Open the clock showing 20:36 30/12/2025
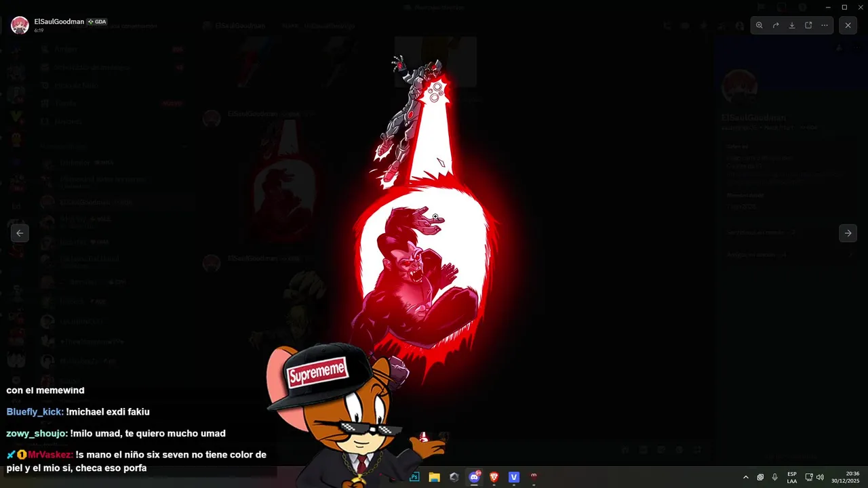The height and width of the screenshot is (488, 868). 846,477
